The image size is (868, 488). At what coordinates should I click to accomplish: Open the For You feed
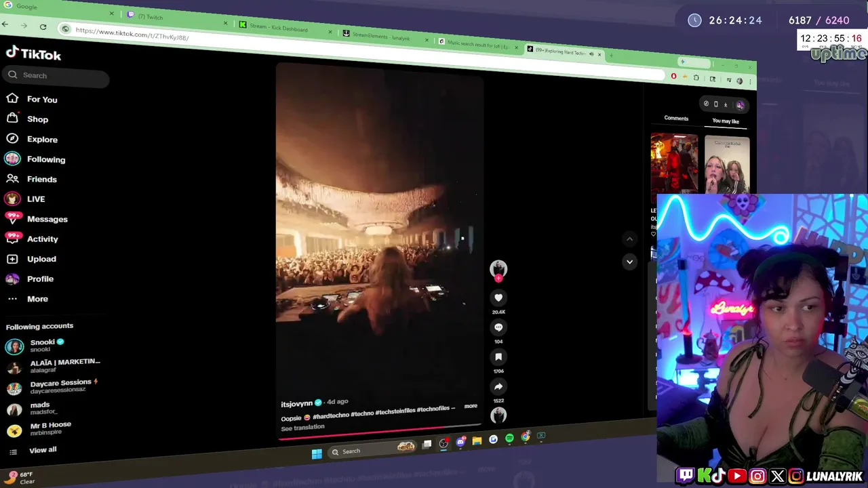(x=32, y=99)
